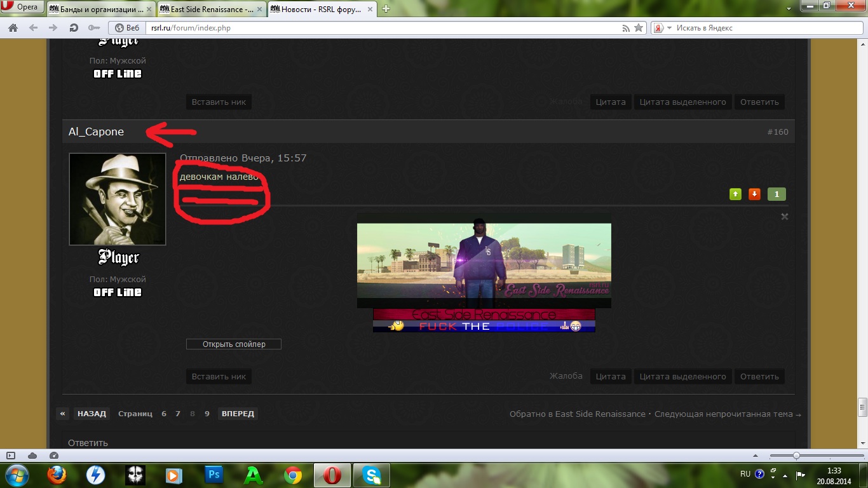Open the Call of Duty Ghosts taskbar icon

[135, 475]
